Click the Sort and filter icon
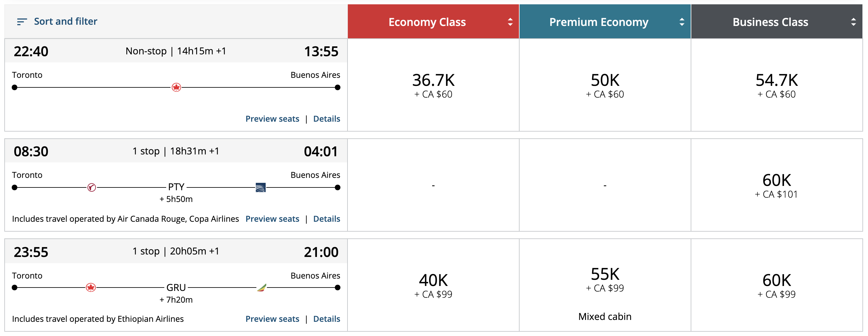This screenshot has height=336, width=868. coord(22,22)
